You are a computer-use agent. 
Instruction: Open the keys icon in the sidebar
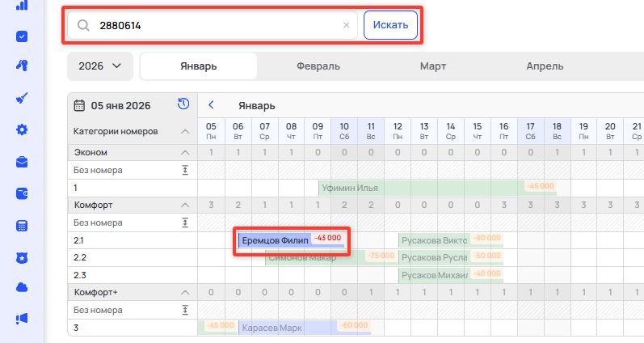pyautogui.click(x=22, y=66)
